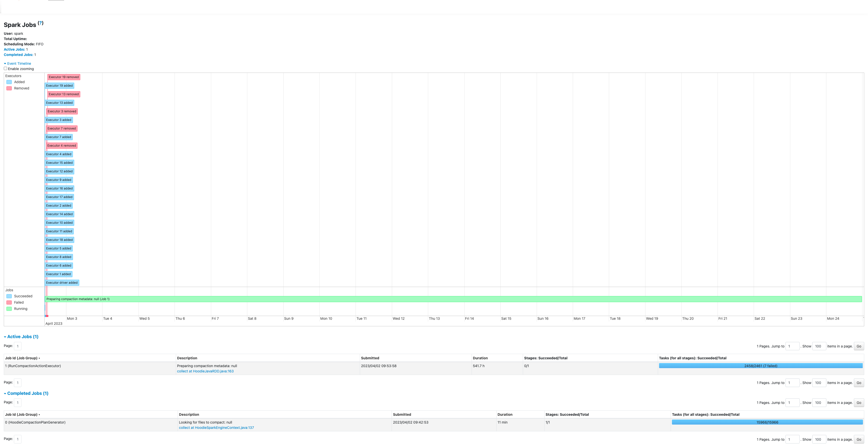This screenshot has height=447, width=868.
Task: Open collect at HoodieSparkEngineContext.java:137 link
Action: click(216, 428)
